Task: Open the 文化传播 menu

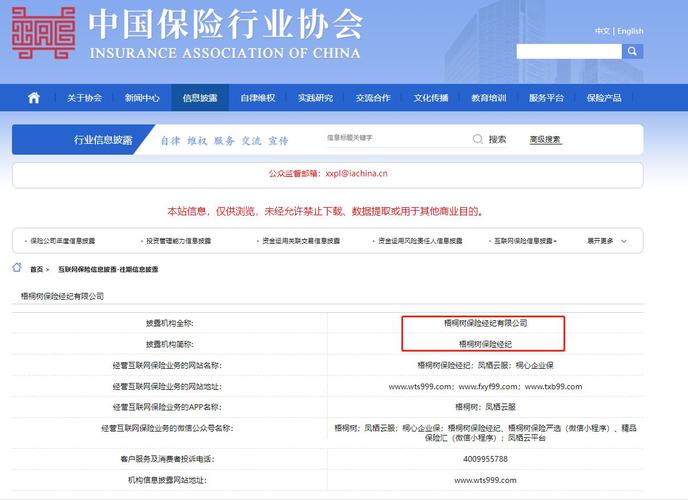Action: pos(431,98)
